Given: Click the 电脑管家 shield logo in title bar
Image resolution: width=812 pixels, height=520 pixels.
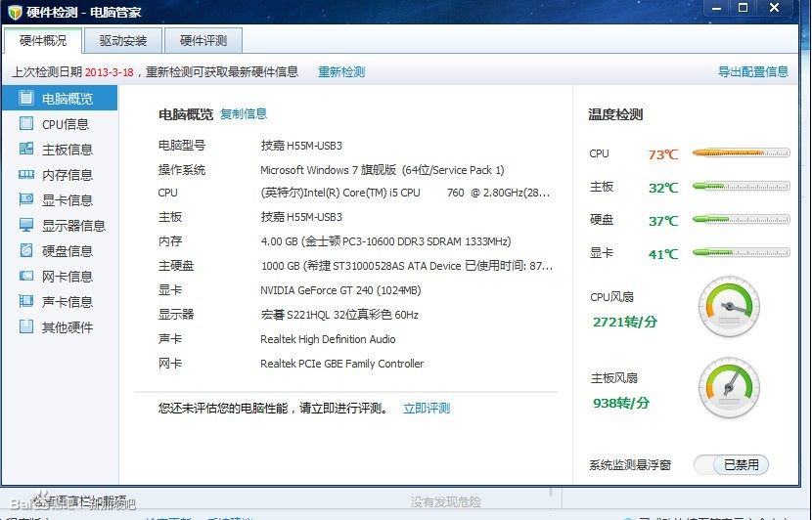Looking at the screenshot, I should coord(15,12).
